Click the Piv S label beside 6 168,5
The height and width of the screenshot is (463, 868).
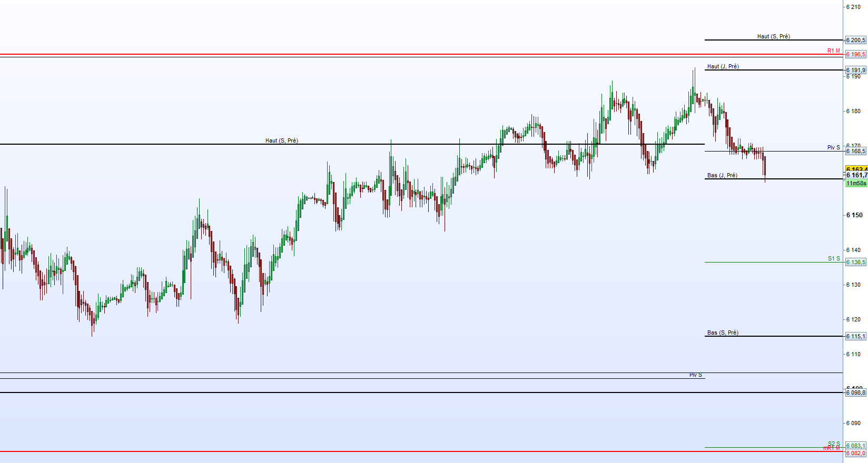pos(833,147)
